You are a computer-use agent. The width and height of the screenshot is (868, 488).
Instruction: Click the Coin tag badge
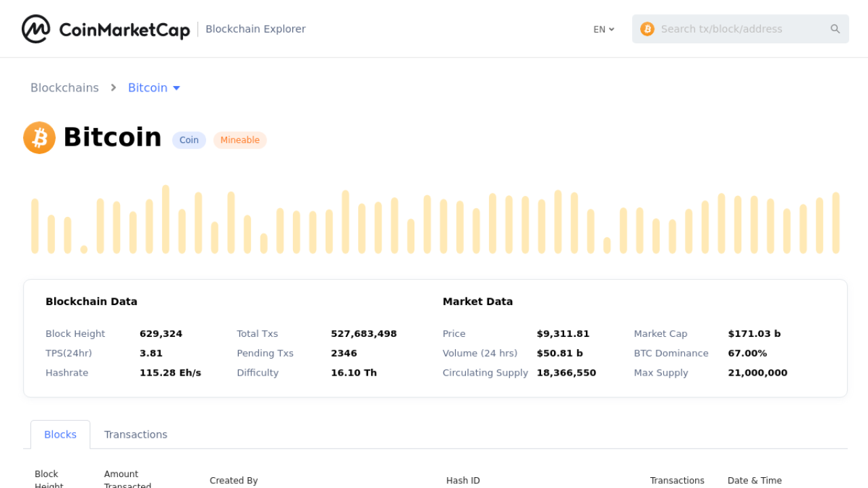coord(189,140)
